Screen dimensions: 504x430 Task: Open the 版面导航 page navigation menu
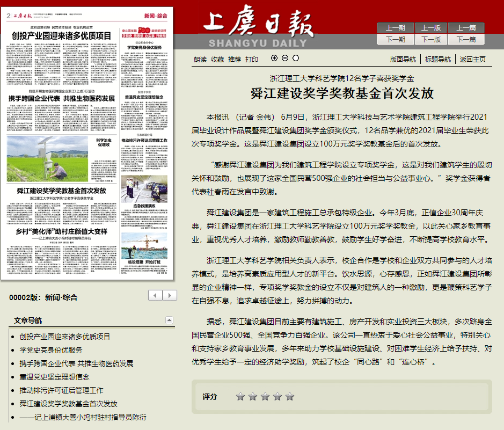pyautogui.click(x=403, y=59)
